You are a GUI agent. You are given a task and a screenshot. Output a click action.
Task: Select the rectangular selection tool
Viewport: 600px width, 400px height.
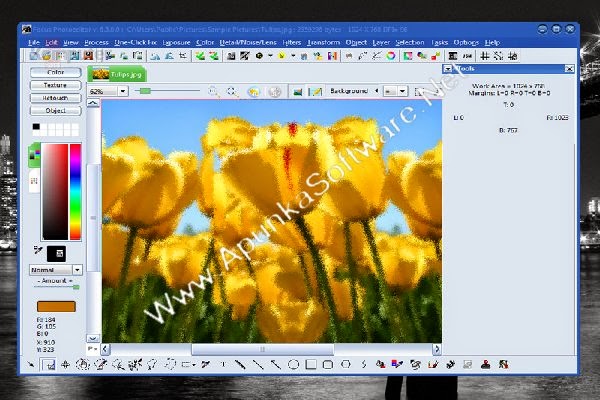click(49, 364)
